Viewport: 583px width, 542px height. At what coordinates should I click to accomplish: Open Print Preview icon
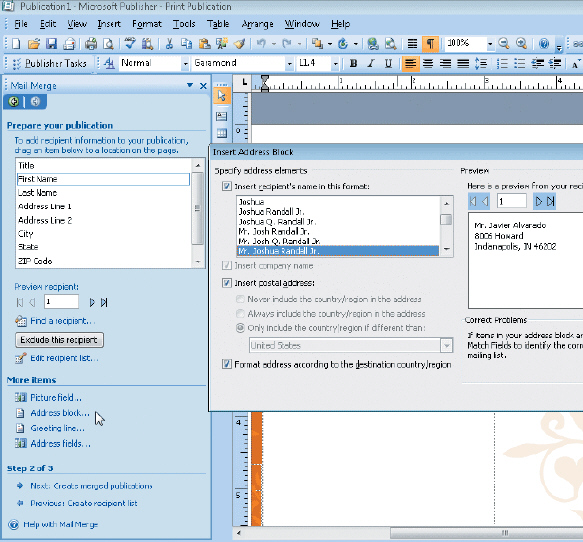pyautogui.click(x=108, y=44)
